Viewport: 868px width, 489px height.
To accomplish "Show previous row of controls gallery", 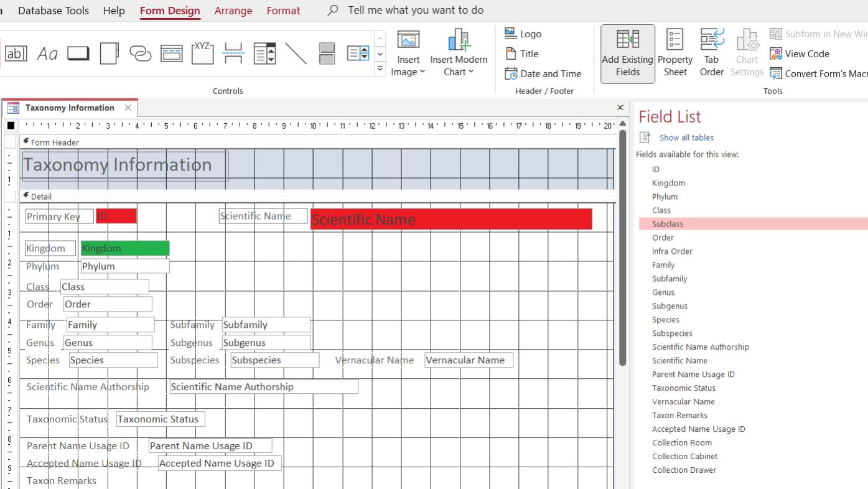I will click(380, 39).
